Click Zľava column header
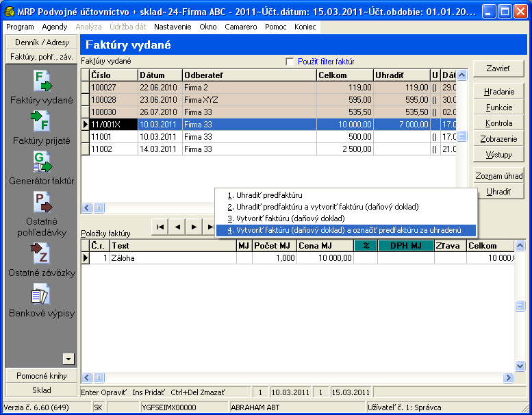 click(x=451, y=246)
